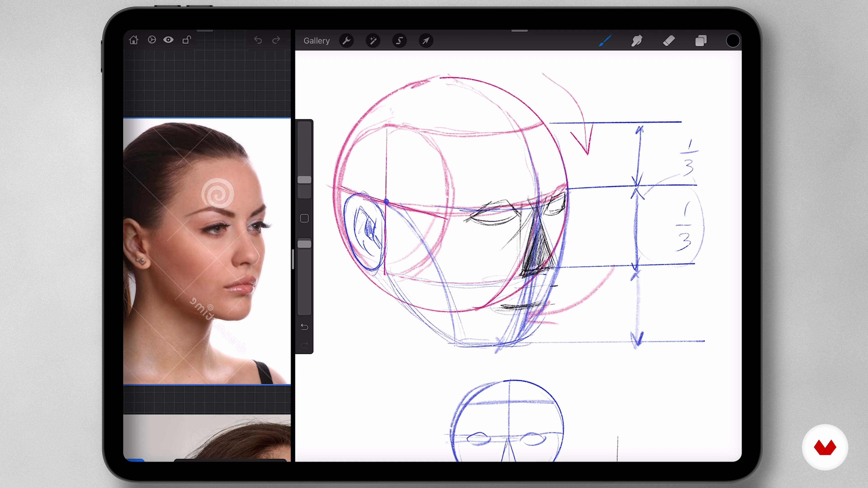Click the sidebar redo arrow
Viewport: 868px width, 488px height.
click(304, 345)
